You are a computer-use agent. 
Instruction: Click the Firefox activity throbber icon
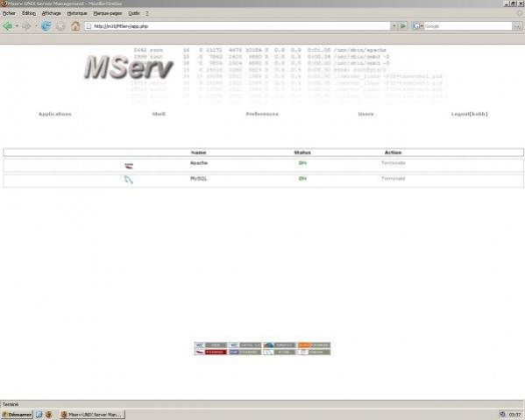point(520,13)
